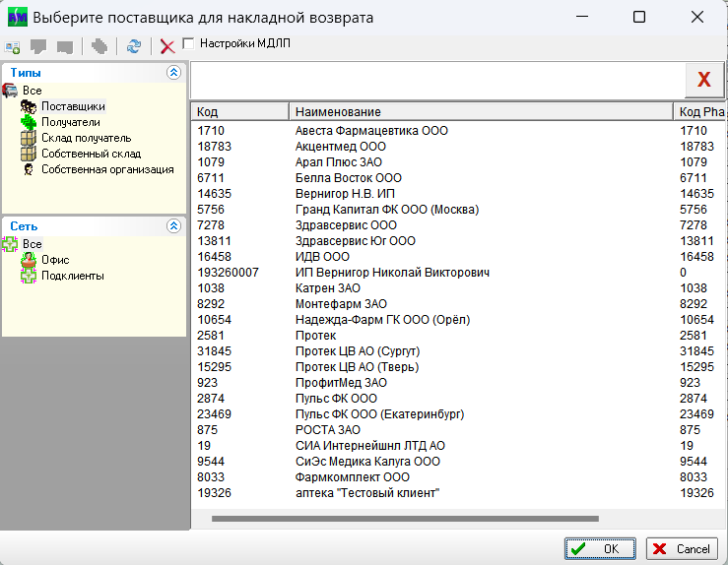
Task: Click into the supplier search field
Action: (x=437, y=80)
